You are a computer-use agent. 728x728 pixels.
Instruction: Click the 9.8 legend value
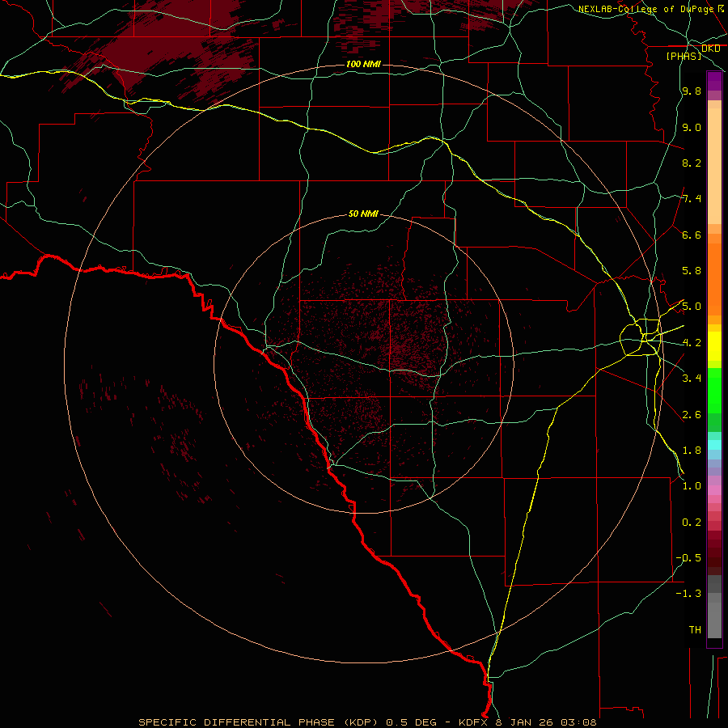[x=692, y=91]
